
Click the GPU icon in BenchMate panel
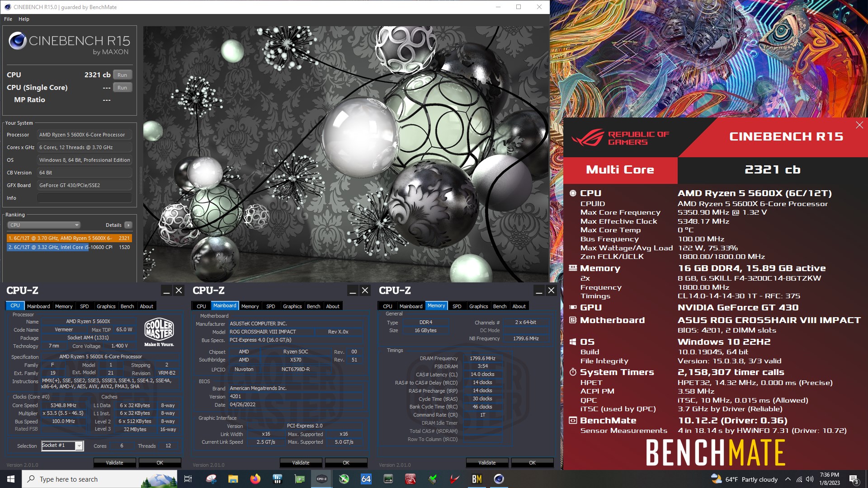point(573,308)
